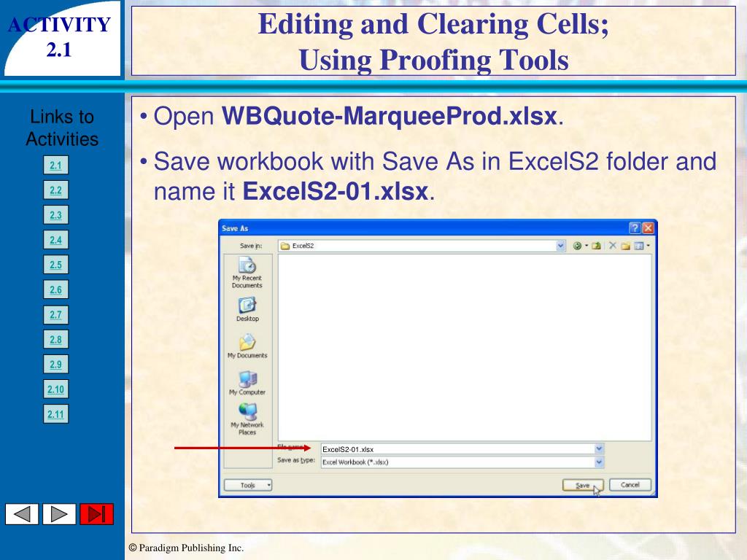
Task: Open activity link 2.4
Action: click(55, 239)
